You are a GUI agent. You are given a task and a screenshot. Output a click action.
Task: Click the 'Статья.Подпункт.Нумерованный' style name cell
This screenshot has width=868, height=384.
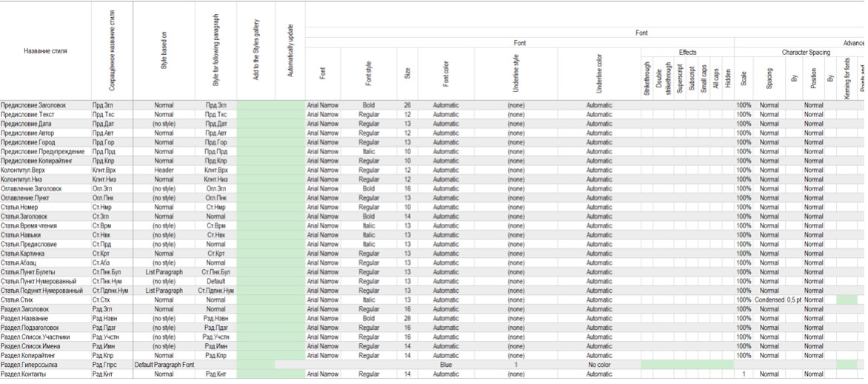45,291
